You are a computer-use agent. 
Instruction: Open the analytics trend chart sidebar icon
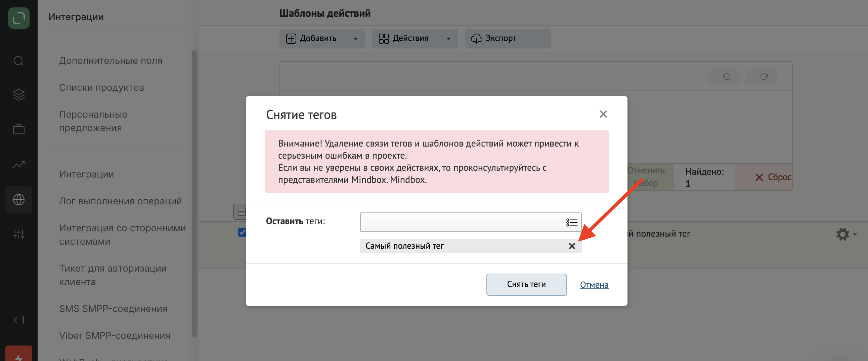18,164
